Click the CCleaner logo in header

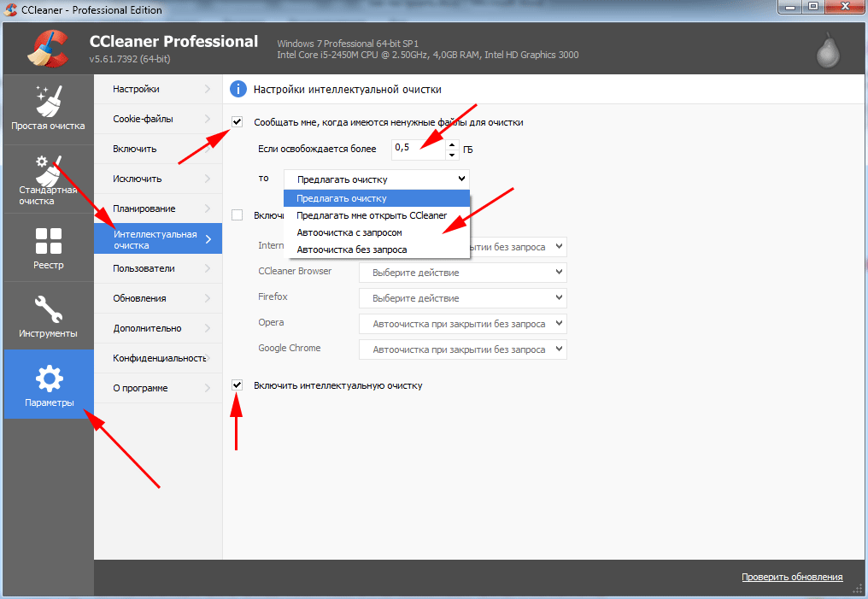48,50
